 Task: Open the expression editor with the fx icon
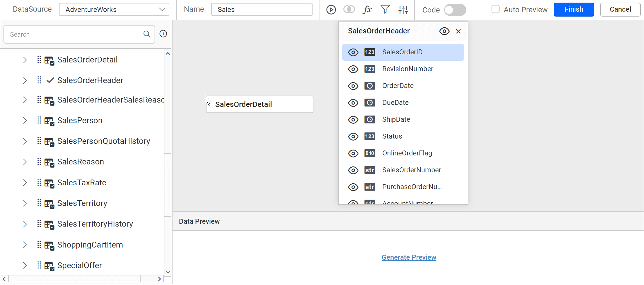367,10
